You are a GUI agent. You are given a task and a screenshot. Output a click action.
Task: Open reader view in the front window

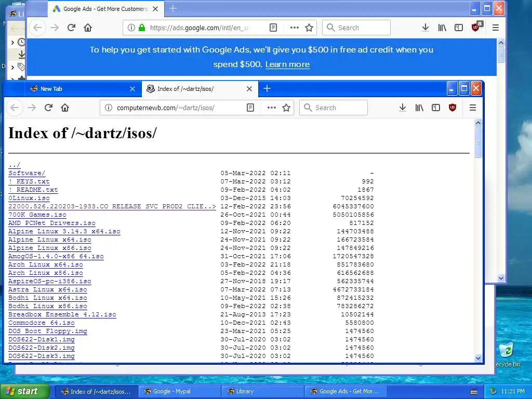[250, 108]
